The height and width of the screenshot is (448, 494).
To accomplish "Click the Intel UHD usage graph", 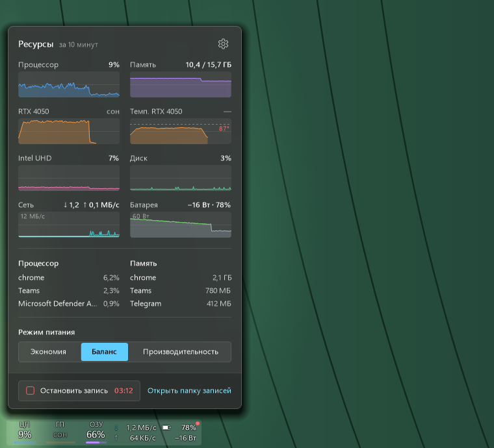I will [69, 178].
